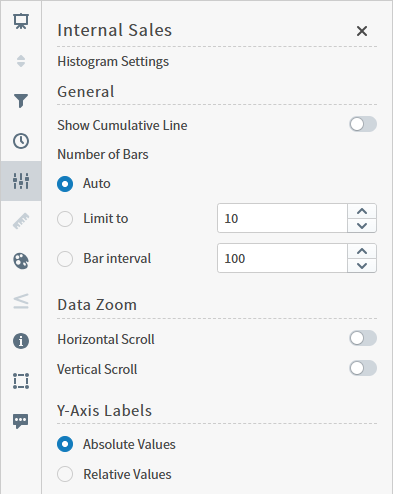Enable the Vertical Scroll toggle

point(363,369)
